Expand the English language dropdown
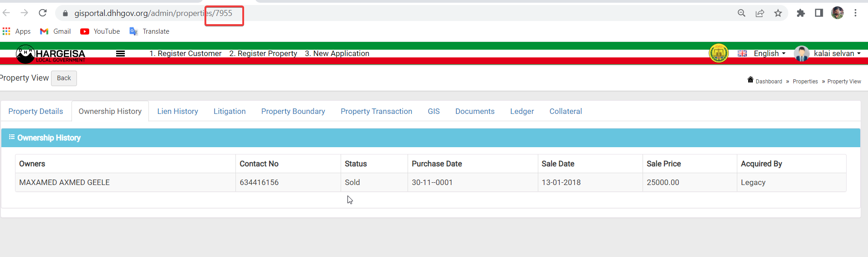868x257 pixels. (761, 53)
